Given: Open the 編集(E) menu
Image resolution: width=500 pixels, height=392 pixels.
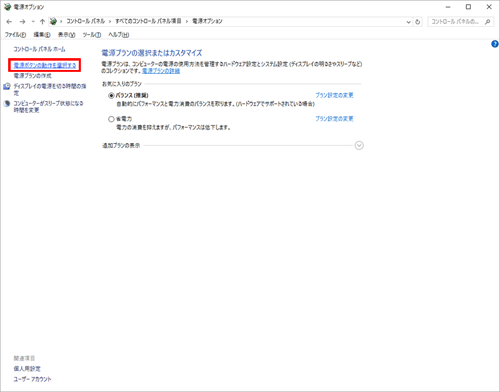Looking at the screenshot, I should tap(42, 35).
